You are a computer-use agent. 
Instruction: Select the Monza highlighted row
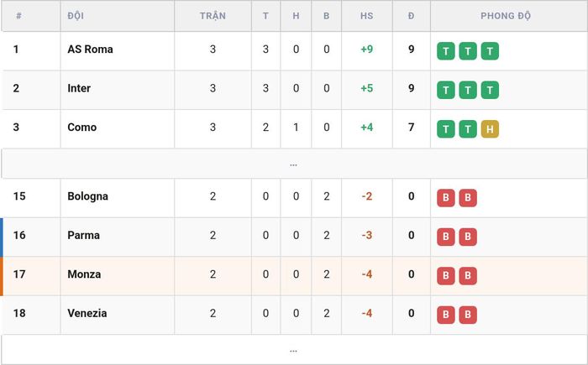click(x=294, y=276)
